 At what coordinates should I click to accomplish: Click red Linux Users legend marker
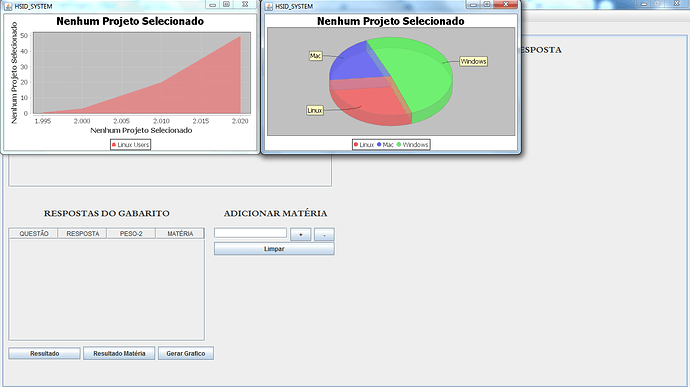(114, 144)
